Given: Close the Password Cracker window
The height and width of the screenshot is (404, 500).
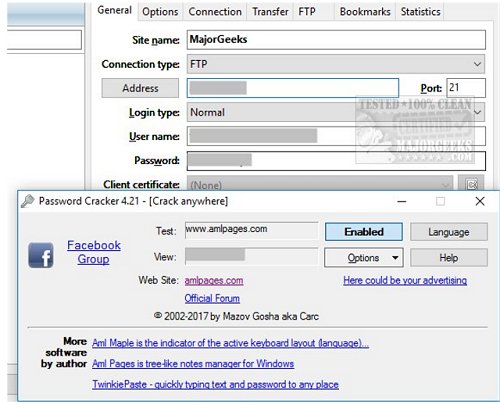Looking at the screenshot, I should 480,201.
